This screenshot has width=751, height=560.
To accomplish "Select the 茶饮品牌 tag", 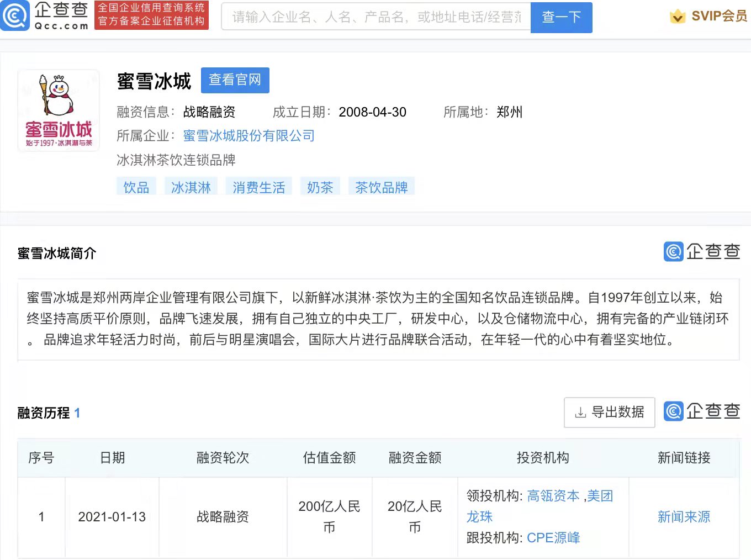I will (x=382, y=187).
